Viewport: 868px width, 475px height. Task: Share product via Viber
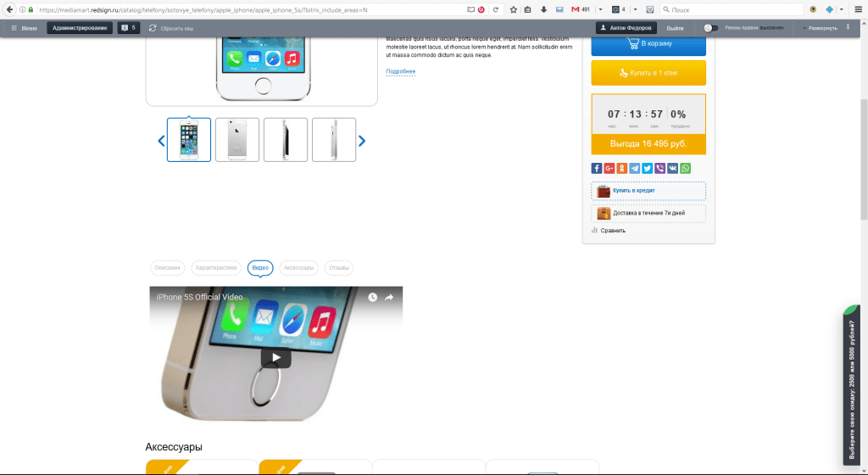coord(659,168)
